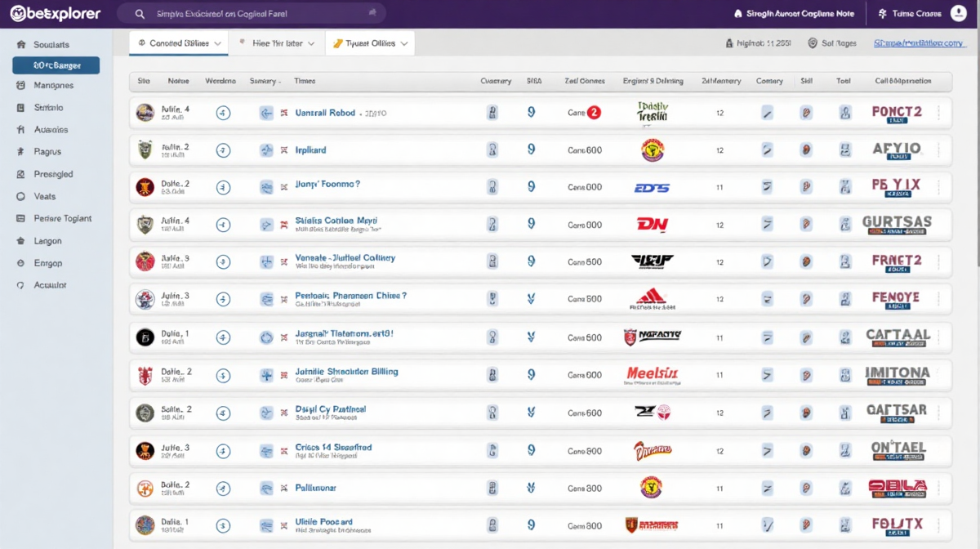Open the three-dot menu for the PONCT2 row
Image resolution: width=980 pixels, height=549 pixels.
point(938,113)
